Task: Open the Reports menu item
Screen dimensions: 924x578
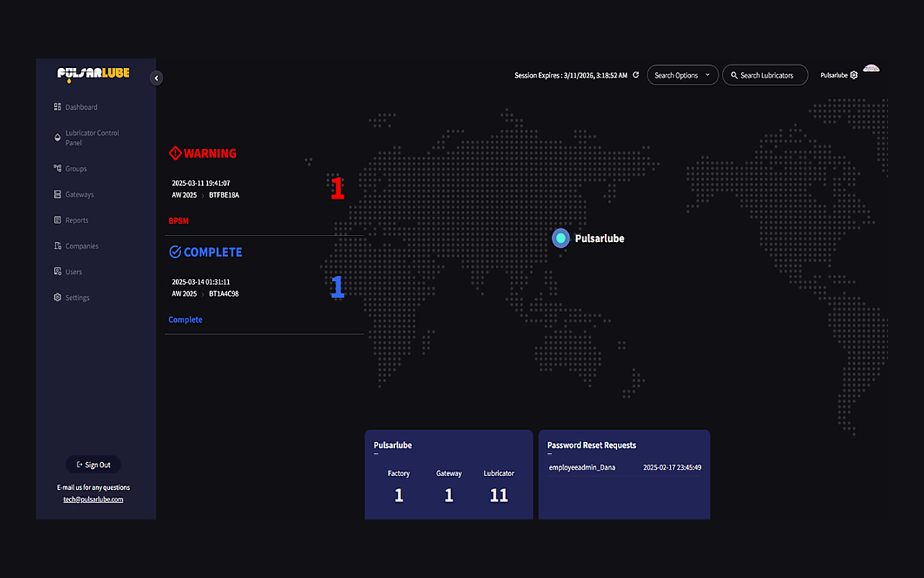Action: (x=71, y=220)
